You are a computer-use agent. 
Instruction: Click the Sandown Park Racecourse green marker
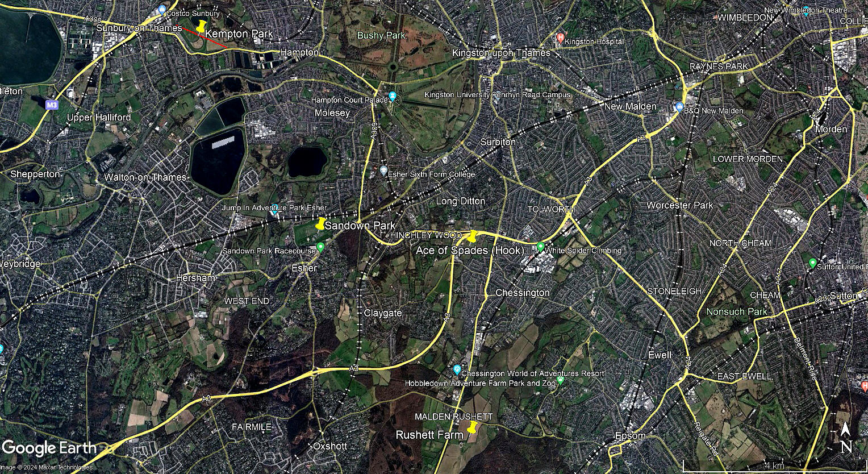coord(320,247)
